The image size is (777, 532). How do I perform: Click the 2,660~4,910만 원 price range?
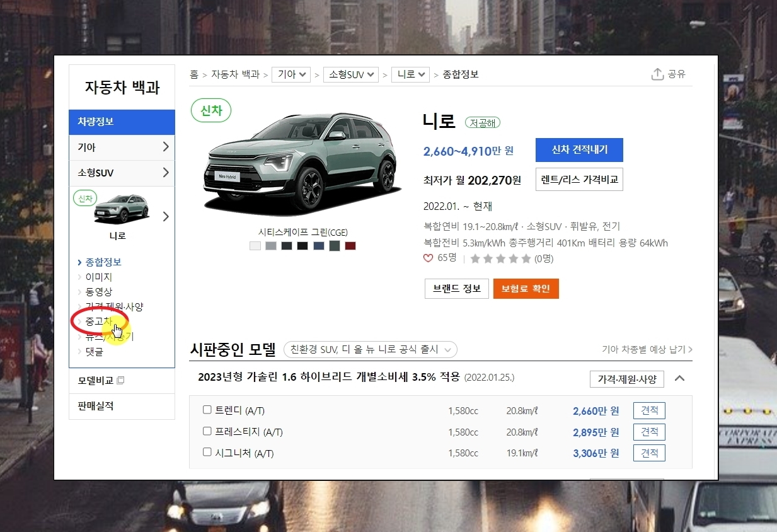coord(468,151)
